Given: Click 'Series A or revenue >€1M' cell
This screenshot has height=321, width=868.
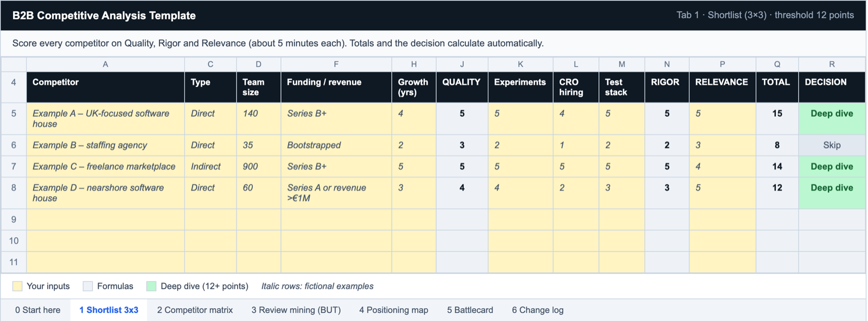Looking at the screenshot, I should [x=336, y=193].
